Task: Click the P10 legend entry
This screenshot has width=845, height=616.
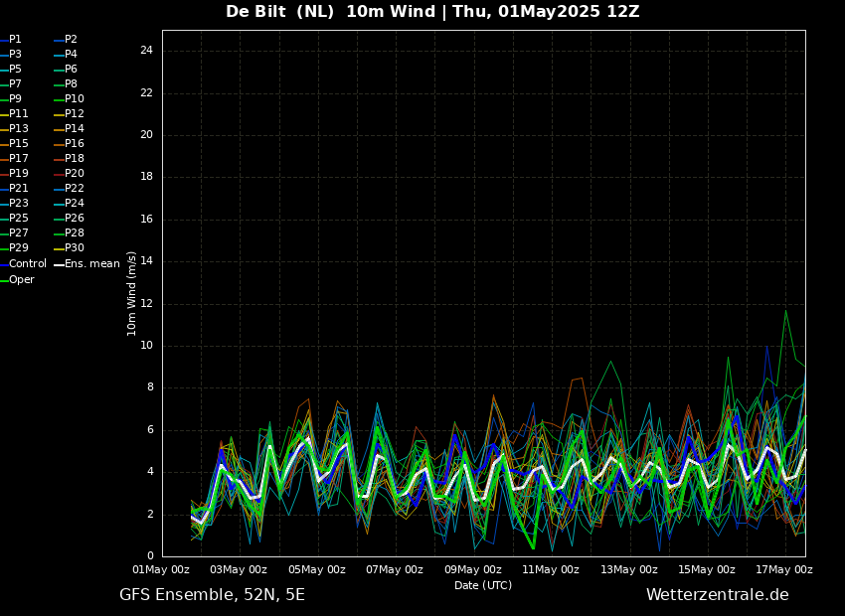Action: point(74,99)
